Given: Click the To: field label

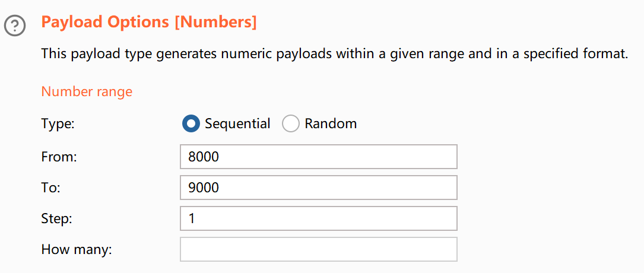Looking at the screenshot, I should tap(51, 188).
